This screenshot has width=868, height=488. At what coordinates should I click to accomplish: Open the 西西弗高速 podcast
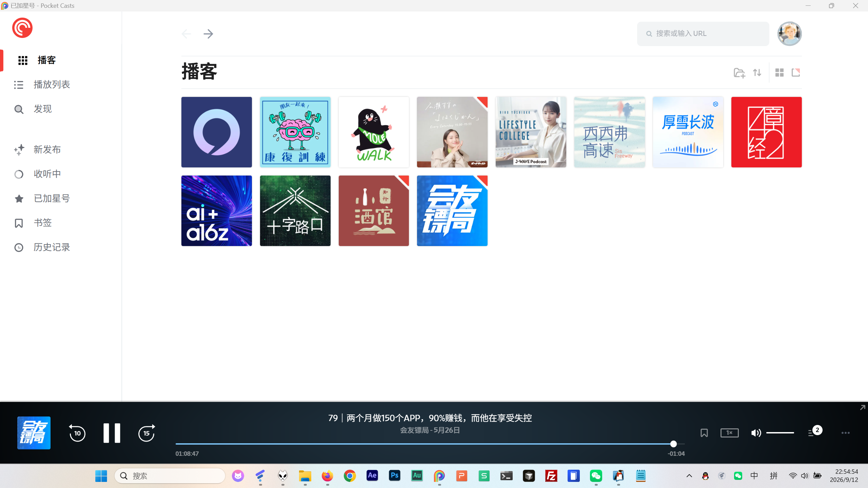(x=610, y=132)
